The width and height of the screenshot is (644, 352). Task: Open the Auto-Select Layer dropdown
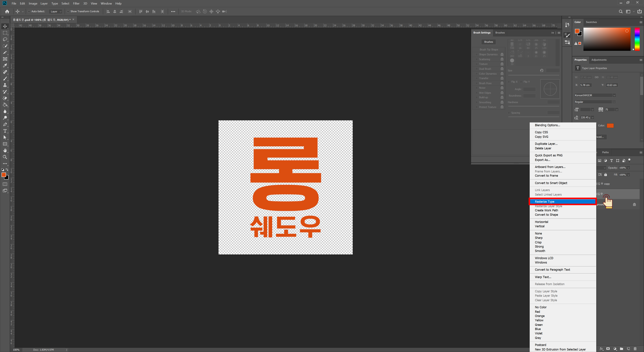pyautogui.click(x=56, y=12)
